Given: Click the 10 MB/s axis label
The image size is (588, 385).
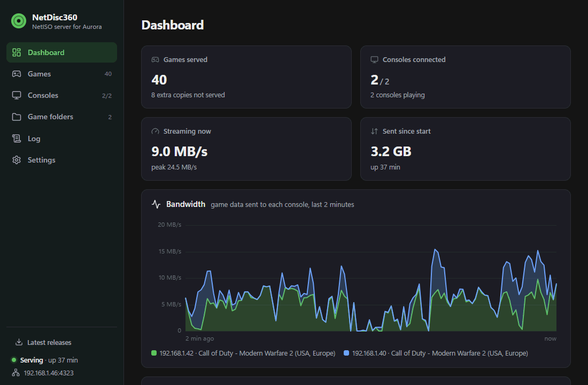Looking at the screenshot, I should pos(169,278).
